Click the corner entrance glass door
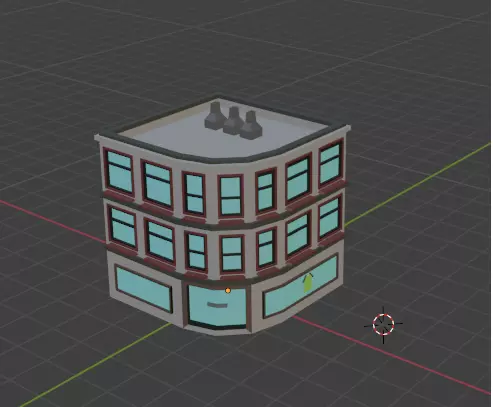 click(217, 306)
